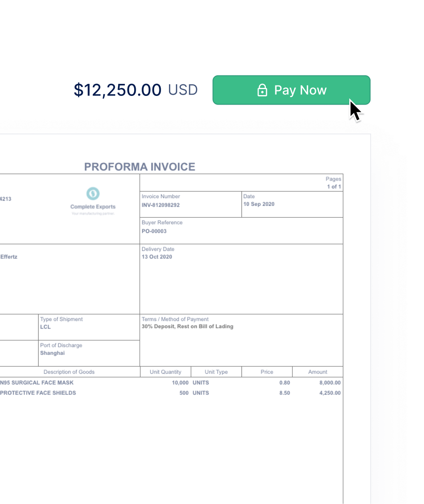Switch to the Description of Goods column header

pos(69,372)
